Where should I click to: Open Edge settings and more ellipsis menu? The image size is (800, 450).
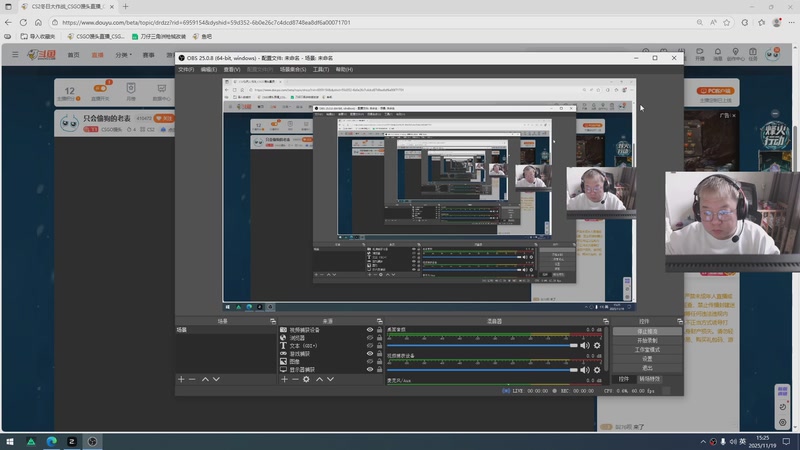pos(791,22)
